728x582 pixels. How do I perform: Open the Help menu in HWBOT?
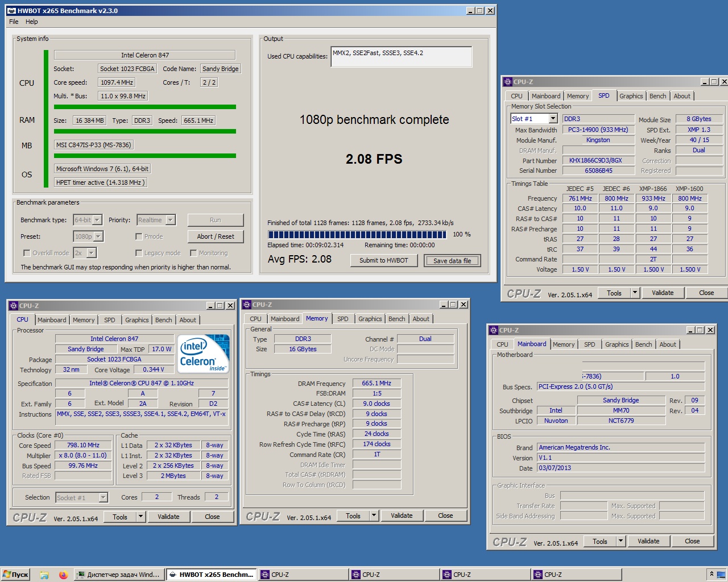tap(32, 22)
